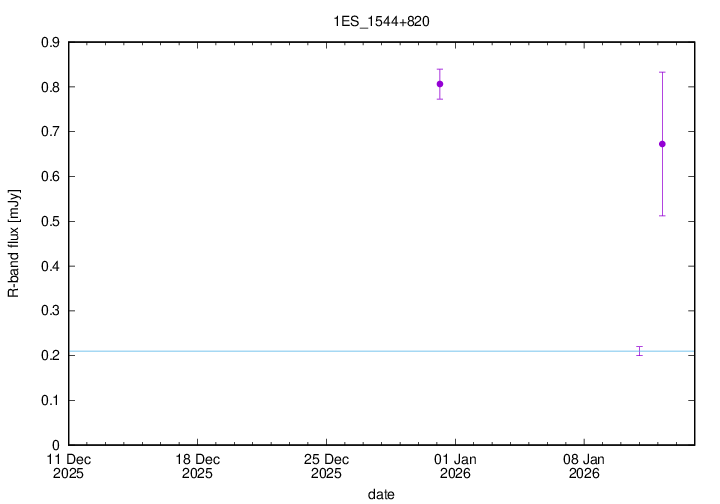Viewport: 720px width, 504px height.
Task: Click the horizontal blue baseline line
Action: pyautogui.click(x=300, y=351)
